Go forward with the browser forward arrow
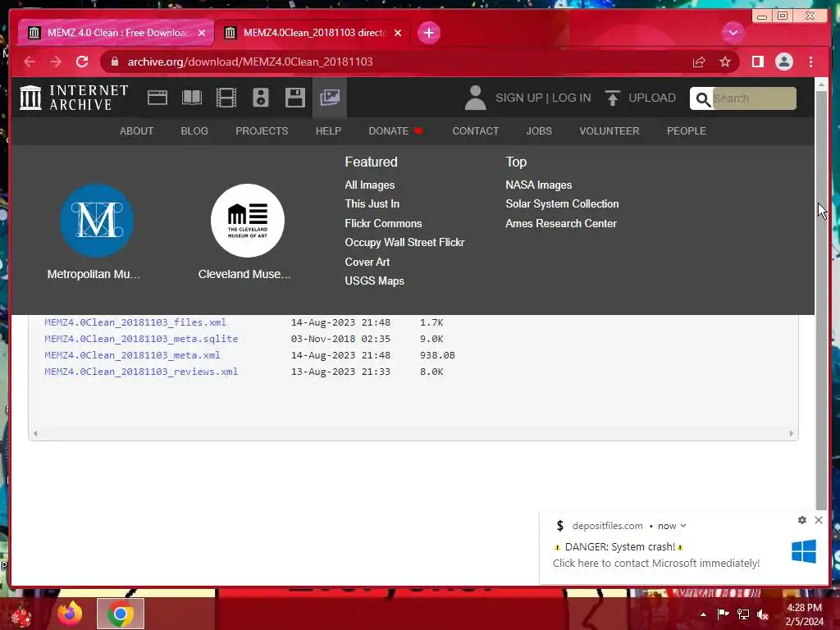The width and height of the screenshot is (840, 630). coord(56,62)
